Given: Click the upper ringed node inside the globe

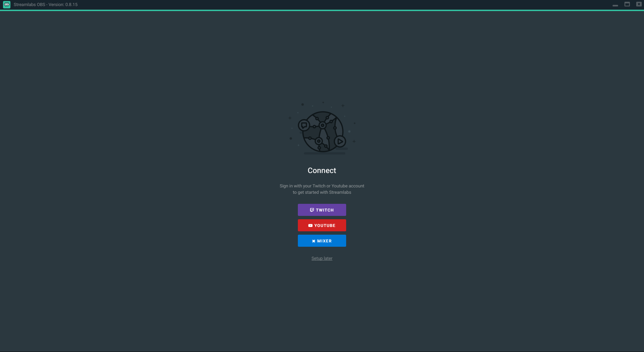Looking at the screenshot, I should pyautogui.click(x=322, y=125).
